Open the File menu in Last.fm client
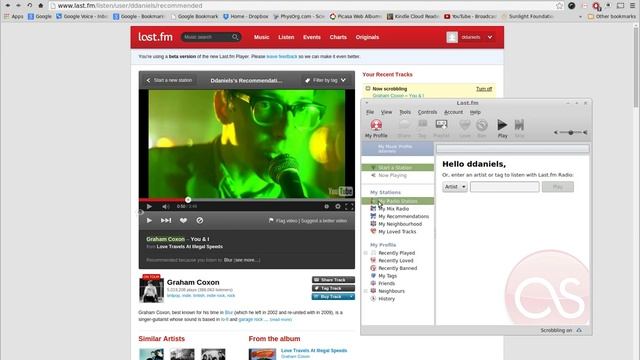640x360 pixels. 370,112
